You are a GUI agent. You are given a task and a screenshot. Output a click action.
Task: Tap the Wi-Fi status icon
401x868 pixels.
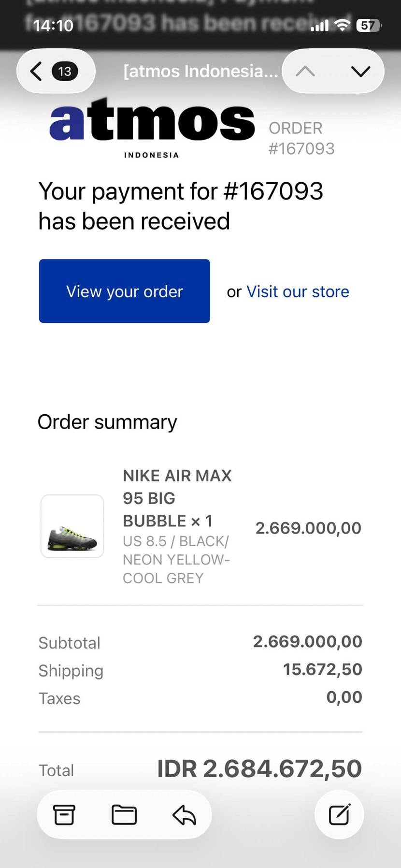(x=343, y=25)
